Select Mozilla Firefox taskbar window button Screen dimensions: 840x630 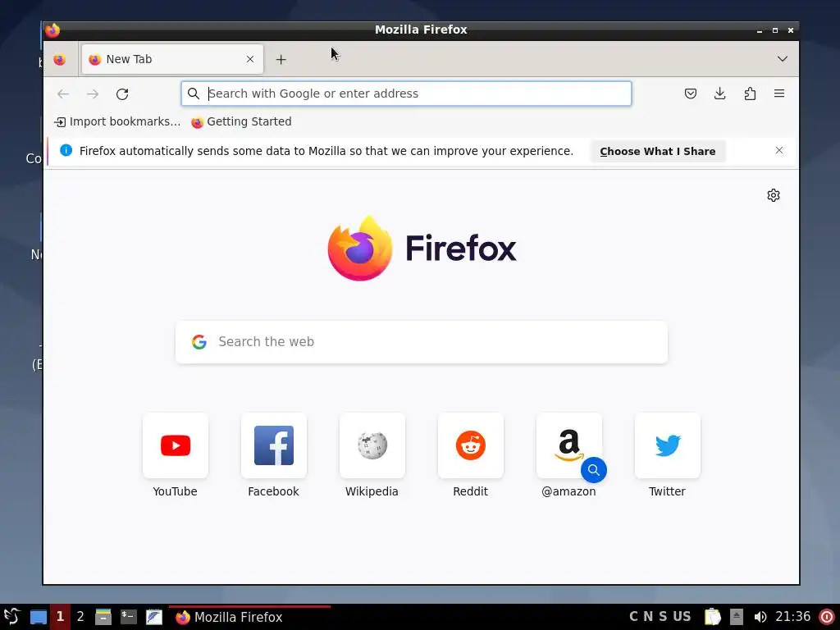coord(249,617)
